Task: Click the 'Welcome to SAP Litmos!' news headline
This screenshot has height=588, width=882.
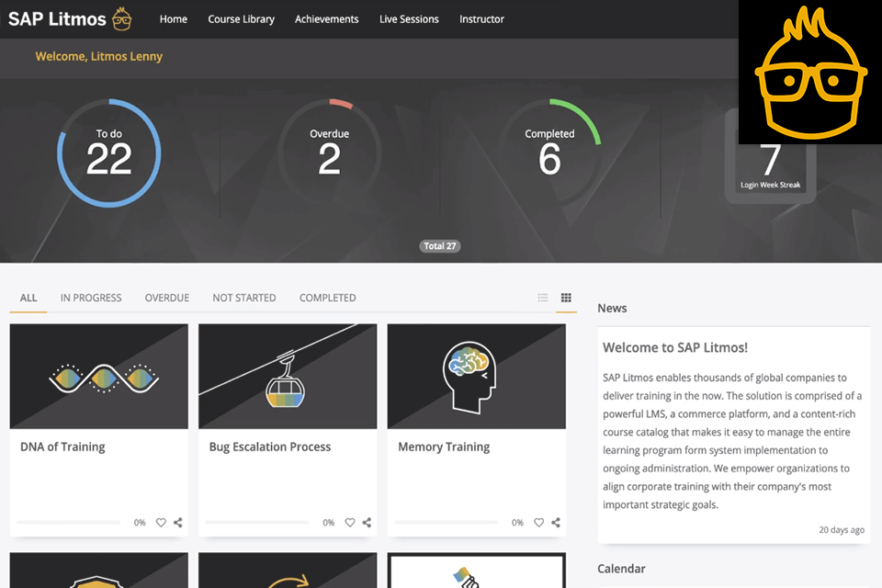Action: [675, 347]
